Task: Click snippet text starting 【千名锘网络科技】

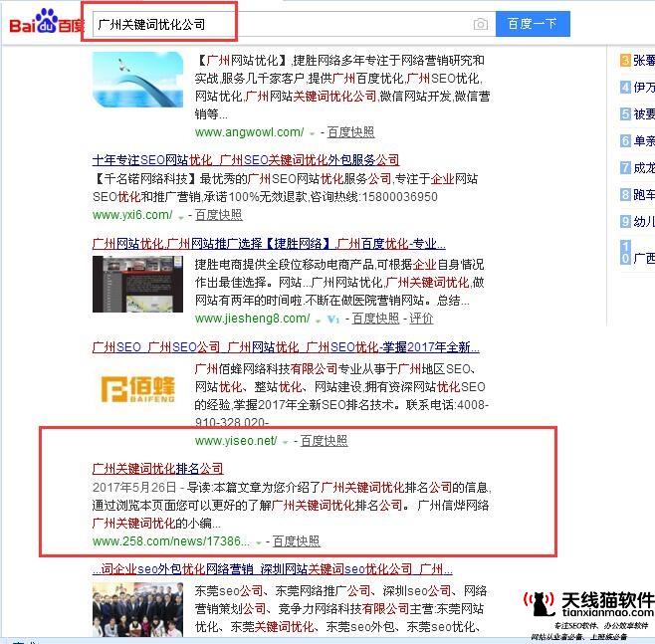Action: click(286, 188)
